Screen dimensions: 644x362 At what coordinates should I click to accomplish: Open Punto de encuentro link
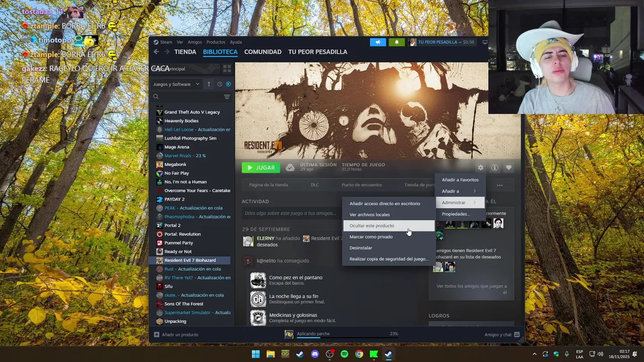point(362,185)
